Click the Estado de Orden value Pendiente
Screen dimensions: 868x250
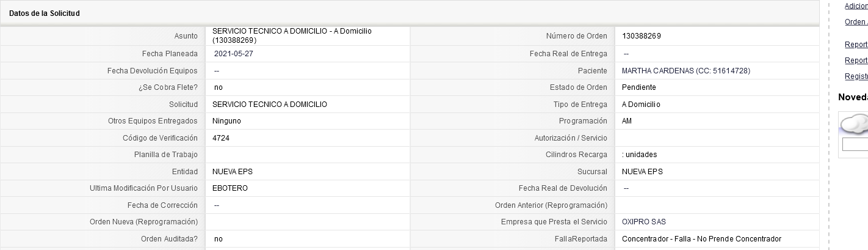point(638,87)
